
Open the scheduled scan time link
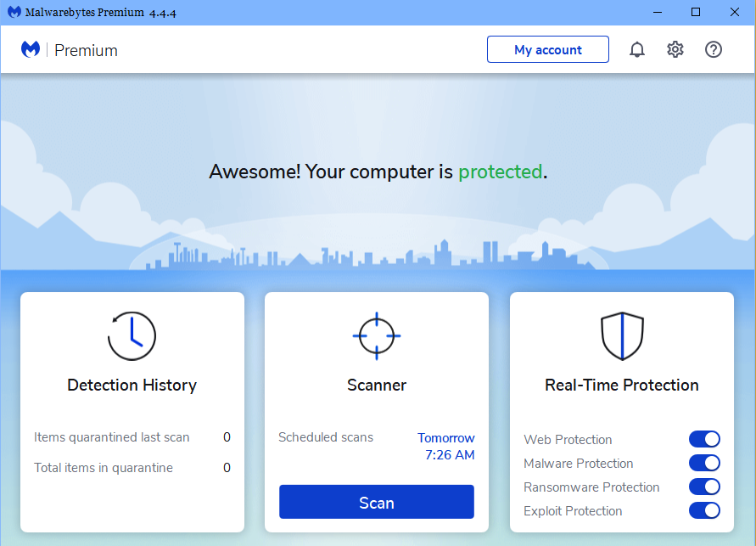tap(446, 447)
